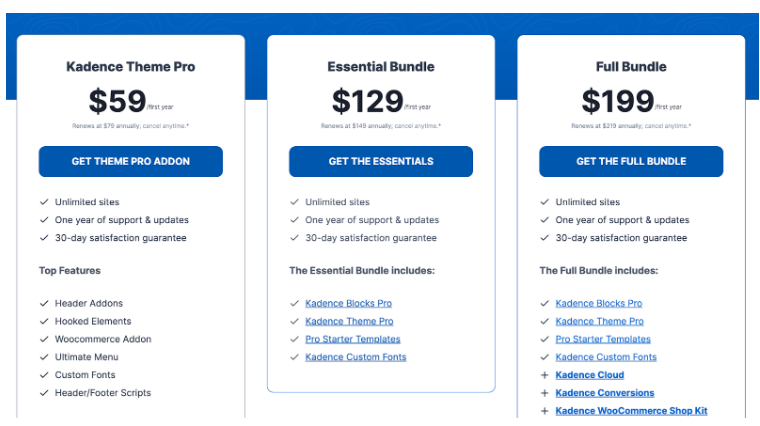Open Kadence Custom Fonts link in Essential Bundle
The image size is (760, 426).
[x=356, y=357]
